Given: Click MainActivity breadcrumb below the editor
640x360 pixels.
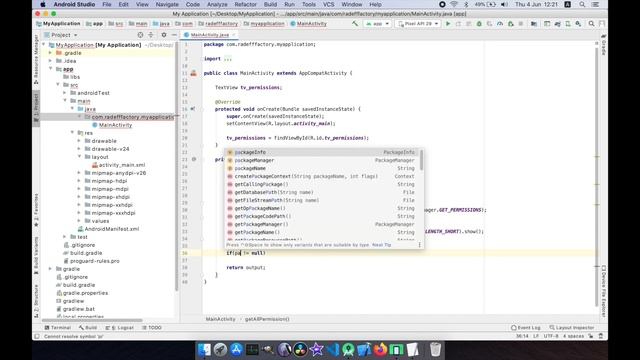Looking at the screenshot, I should click(x=220, y=319).
